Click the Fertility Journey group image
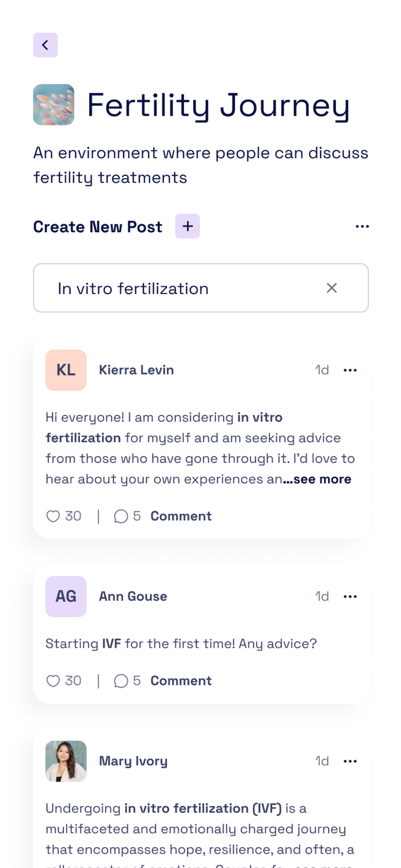The image size is (401, 868). point(54,105)
